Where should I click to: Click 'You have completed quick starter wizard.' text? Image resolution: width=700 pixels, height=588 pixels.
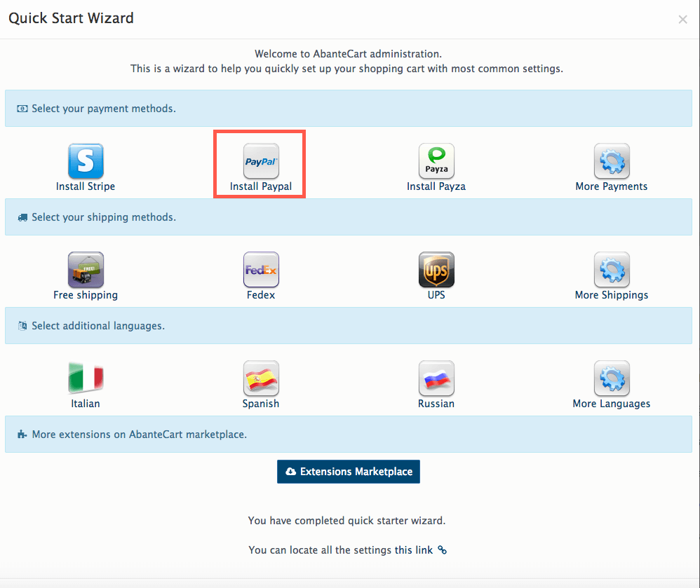[347, 521]
